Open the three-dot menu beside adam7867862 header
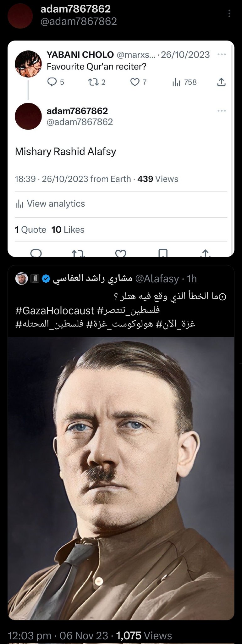 (x=229, y=14)
